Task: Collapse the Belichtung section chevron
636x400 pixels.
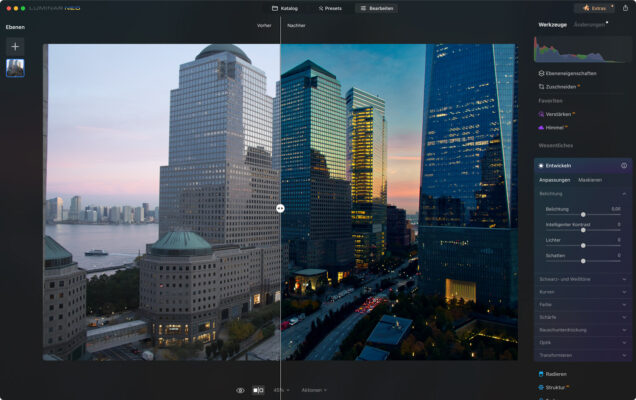Action: (624, 194)
